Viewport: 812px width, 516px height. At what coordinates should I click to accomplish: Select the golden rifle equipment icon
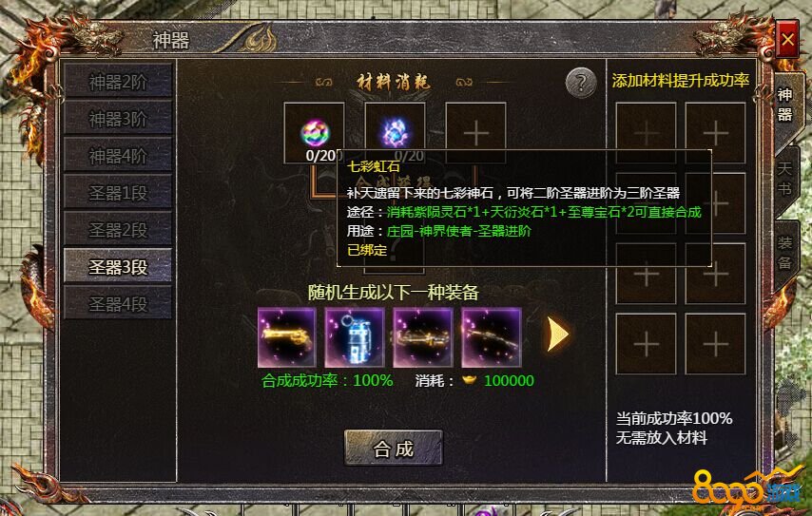click(492, 337)
